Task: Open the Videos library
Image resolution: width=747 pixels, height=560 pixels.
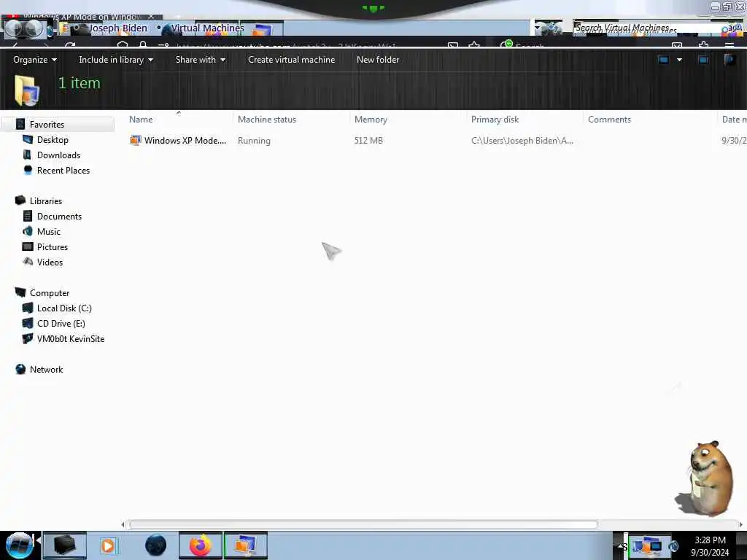Action: coord(50,262)
